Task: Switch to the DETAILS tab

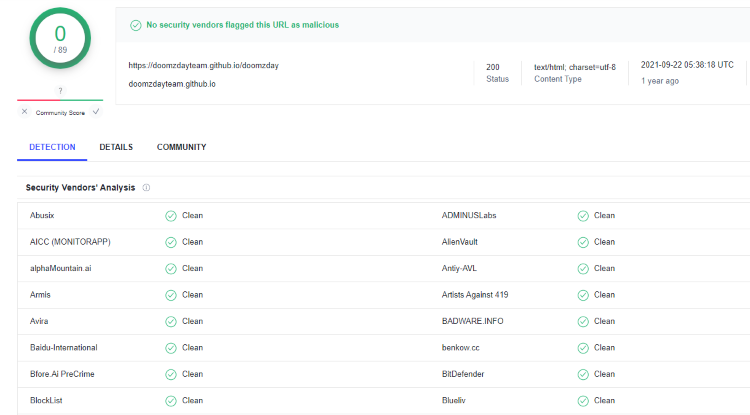Action: [116, 147]
